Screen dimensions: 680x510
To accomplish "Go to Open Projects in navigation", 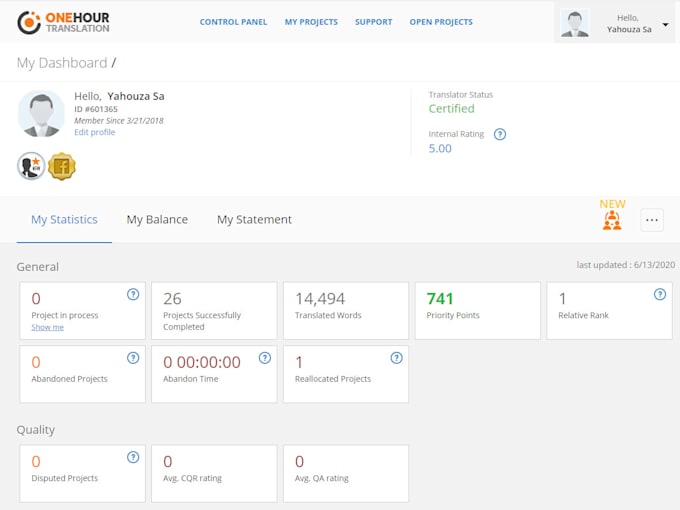I will [x=440, y=22].
